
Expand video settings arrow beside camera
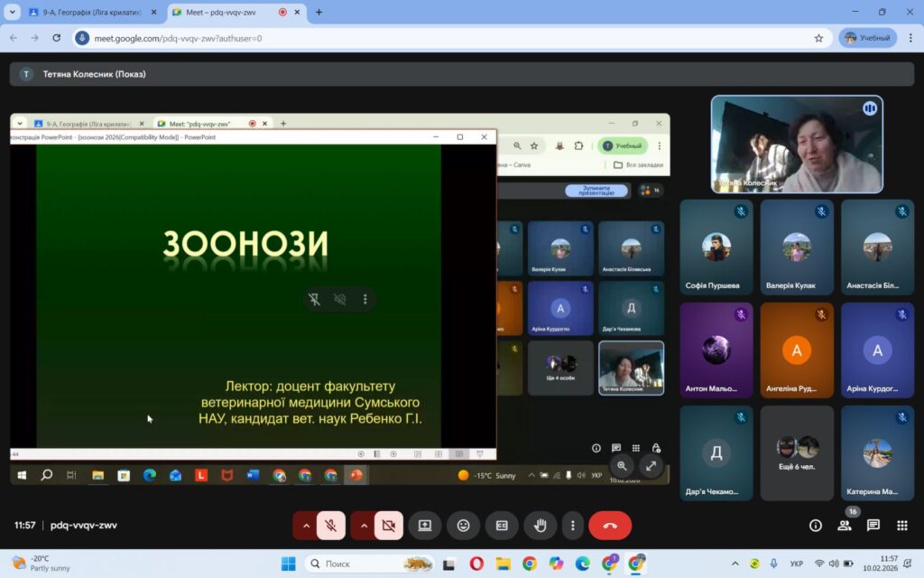364,526
